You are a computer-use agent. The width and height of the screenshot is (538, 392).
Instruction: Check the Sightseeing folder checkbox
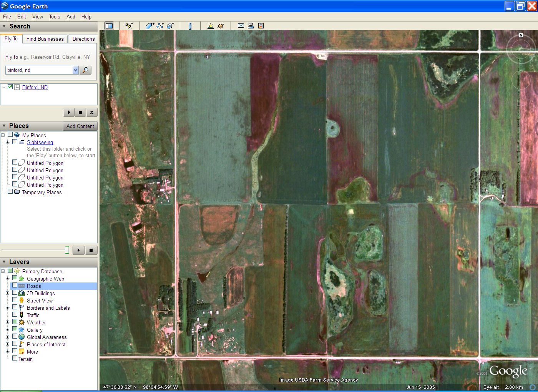[x=15, y=142]
